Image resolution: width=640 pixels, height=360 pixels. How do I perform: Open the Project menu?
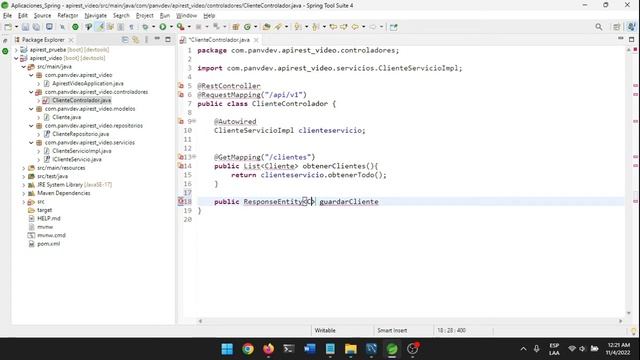pyautogui.click(x=144, y=16)
